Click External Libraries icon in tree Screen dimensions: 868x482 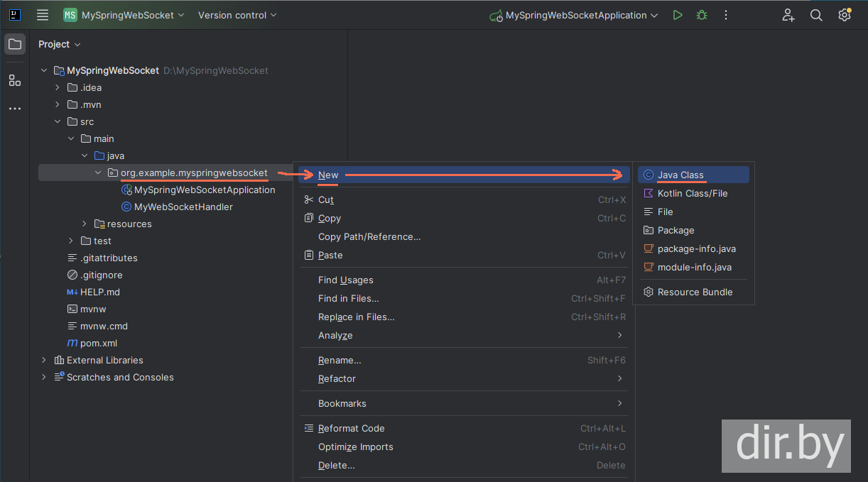tap(59, 360)
